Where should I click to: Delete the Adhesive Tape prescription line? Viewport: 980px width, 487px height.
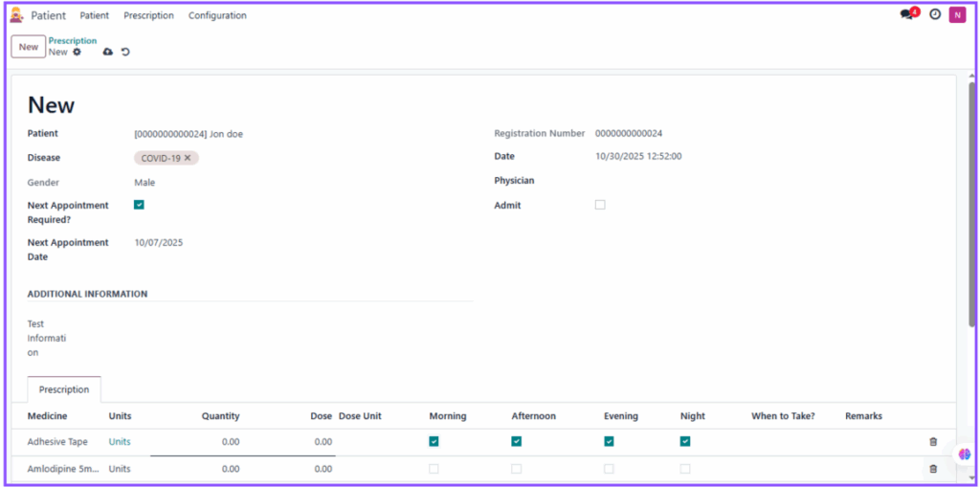933,442
